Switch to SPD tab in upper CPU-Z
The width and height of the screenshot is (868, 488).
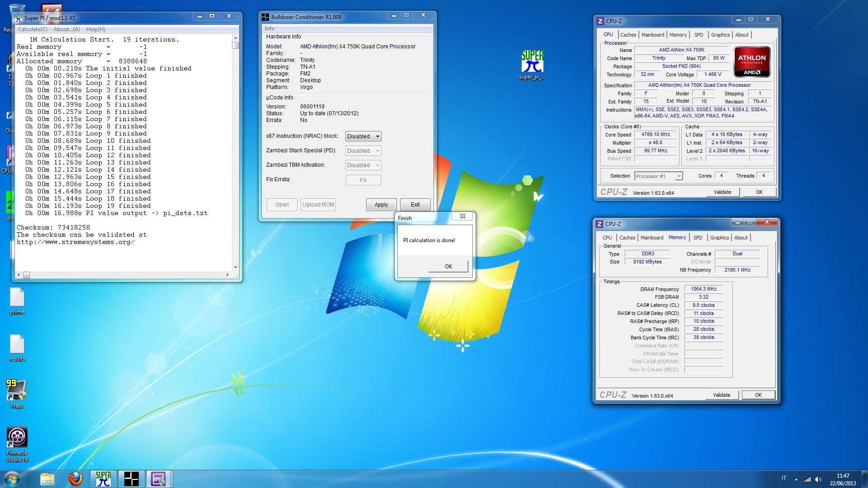[698, 35]
